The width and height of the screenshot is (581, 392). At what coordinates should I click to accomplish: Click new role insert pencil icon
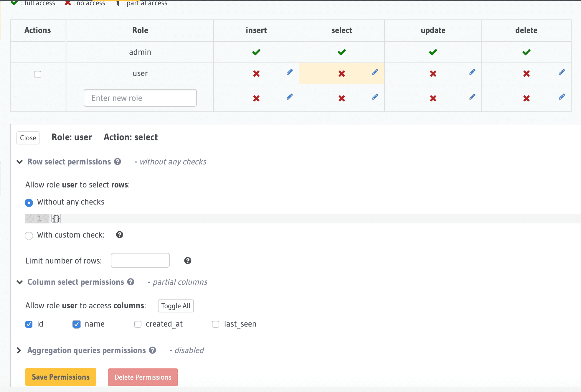[290, 97]
